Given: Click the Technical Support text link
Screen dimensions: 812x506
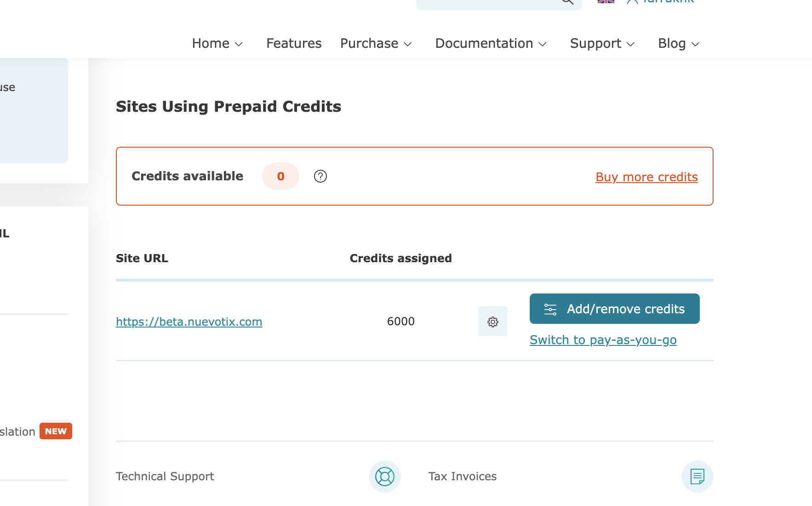Looking at the screenshot, I should point(165,476).
